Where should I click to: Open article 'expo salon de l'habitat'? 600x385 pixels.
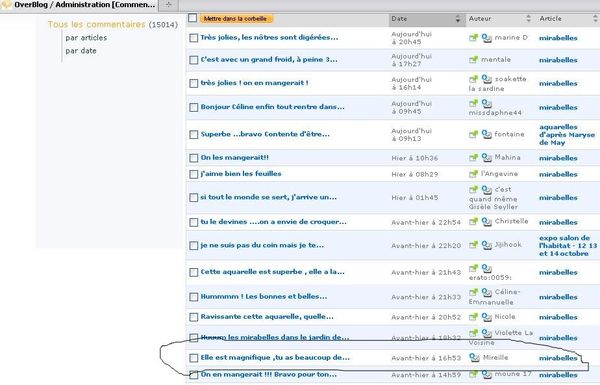pos(568,245)
